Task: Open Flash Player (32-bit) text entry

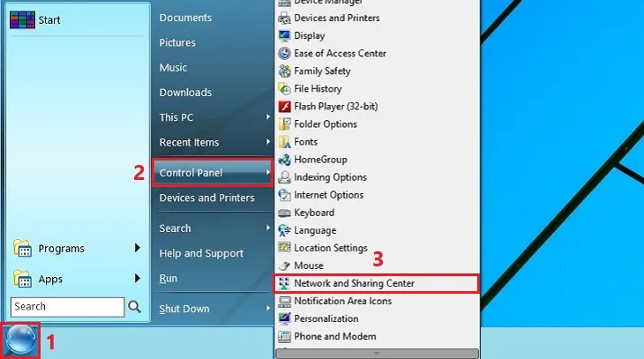Action: pos(335,107)
